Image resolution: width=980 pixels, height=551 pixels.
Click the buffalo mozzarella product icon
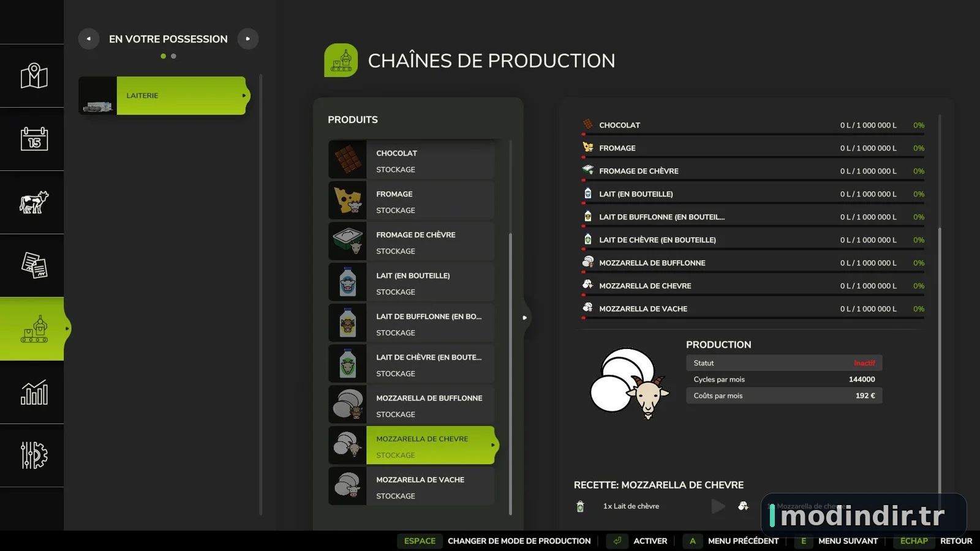pos(347,405)
